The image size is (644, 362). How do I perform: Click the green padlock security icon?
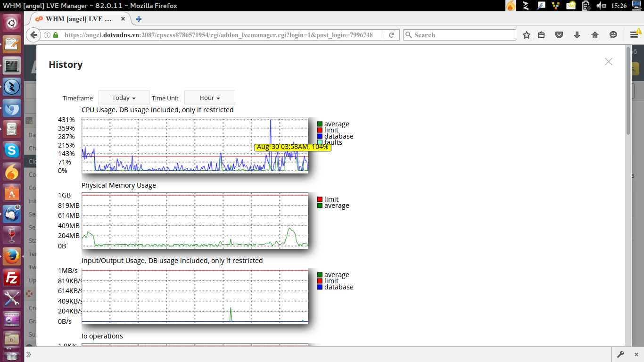click(56, 35)
